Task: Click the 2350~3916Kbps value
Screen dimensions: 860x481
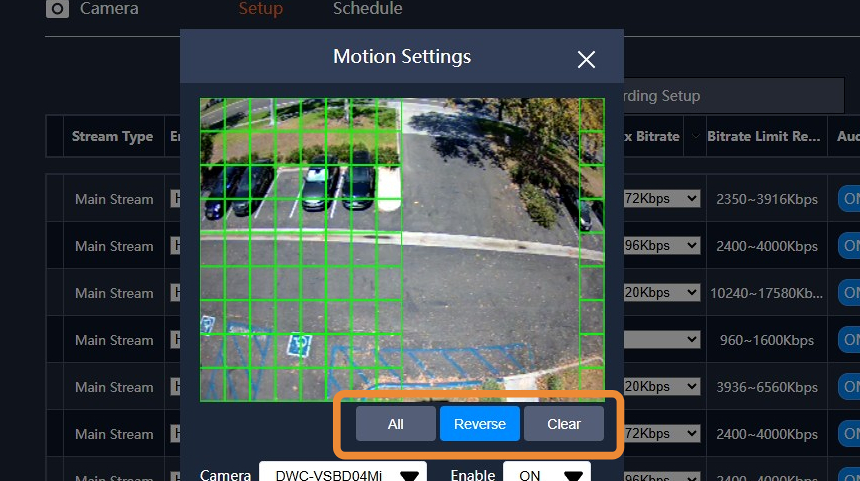Action: [767, 199]
